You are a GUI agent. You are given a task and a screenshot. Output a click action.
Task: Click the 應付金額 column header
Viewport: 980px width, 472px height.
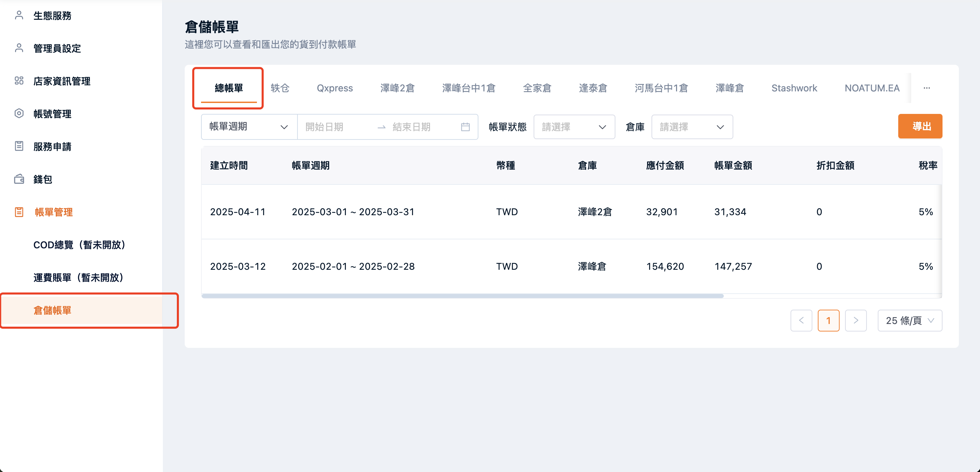coord(665,166)
